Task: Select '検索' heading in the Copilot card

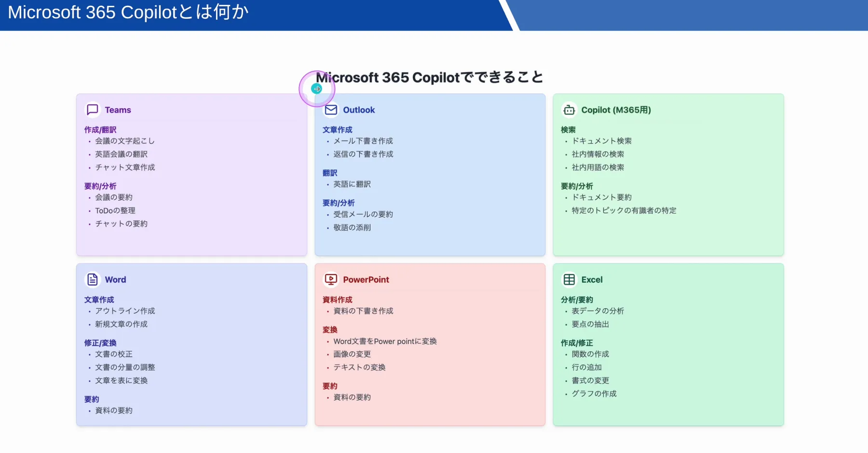Action: pyautogui.click(x=568, y=130)
